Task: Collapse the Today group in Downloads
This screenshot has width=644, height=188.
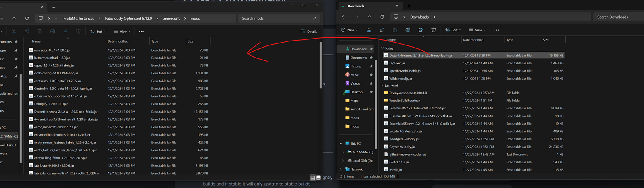Action: click(x=382, y=48)
